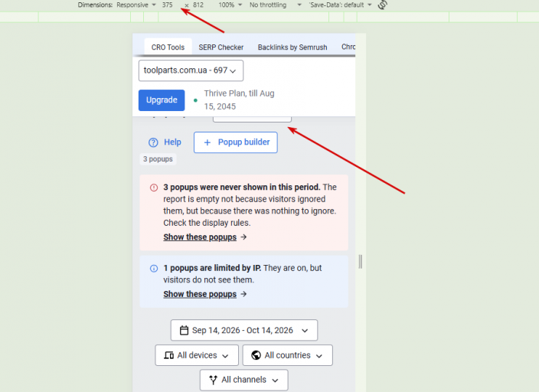Click the Help link
Screen dimensions: 539x392
165,142
